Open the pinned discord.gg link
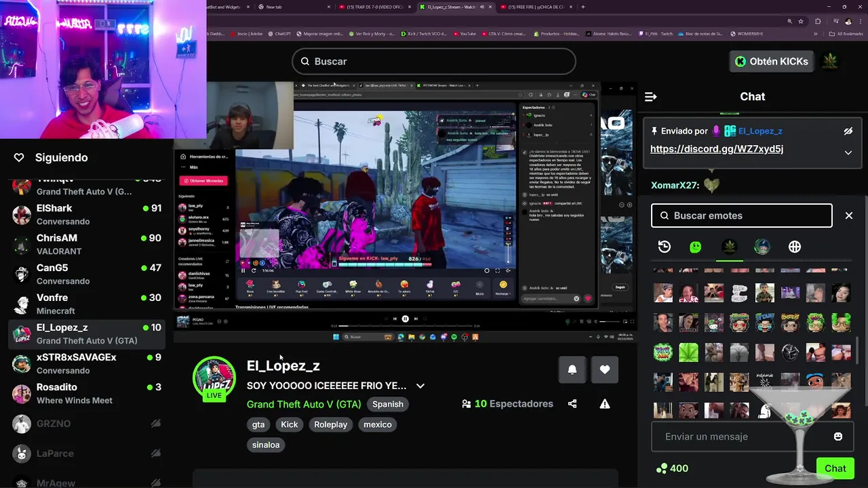The width and height of the screenshot is (868, 488). click(716, 149)
